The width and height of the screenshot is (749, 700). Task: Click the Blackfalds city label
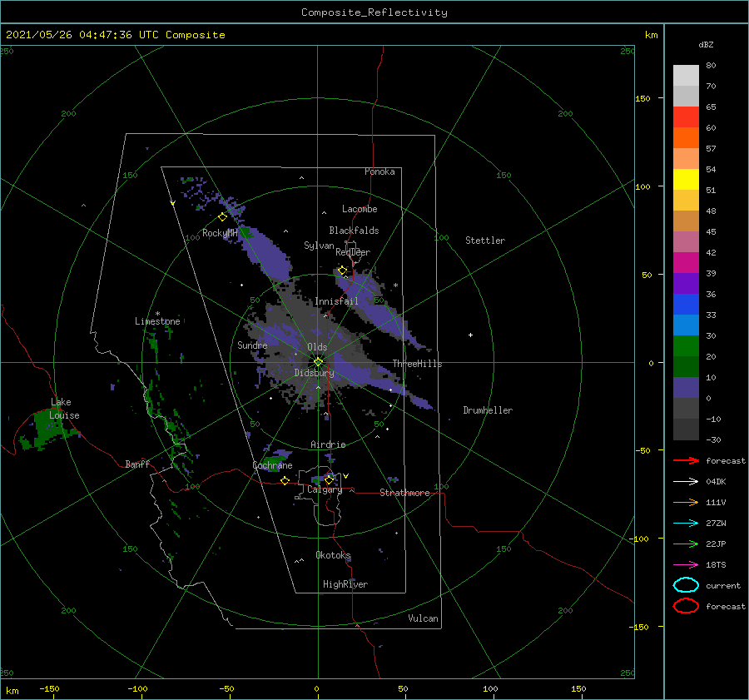354,231
